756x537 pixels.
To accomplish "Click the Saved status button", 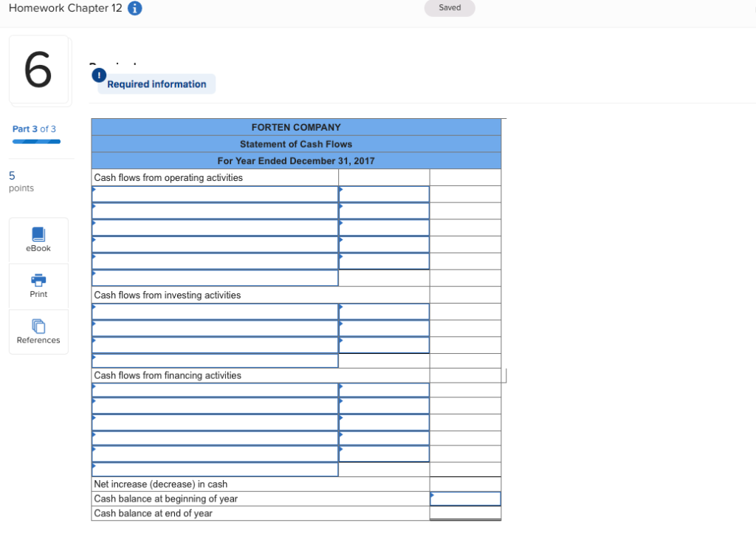I will tap(450, 7).
